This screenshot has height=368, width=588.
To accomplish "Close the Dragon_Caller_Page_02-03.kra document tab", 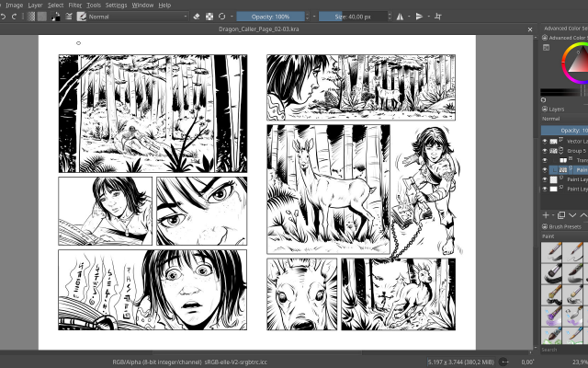I will pyautogui.click(x=530, y=29).
